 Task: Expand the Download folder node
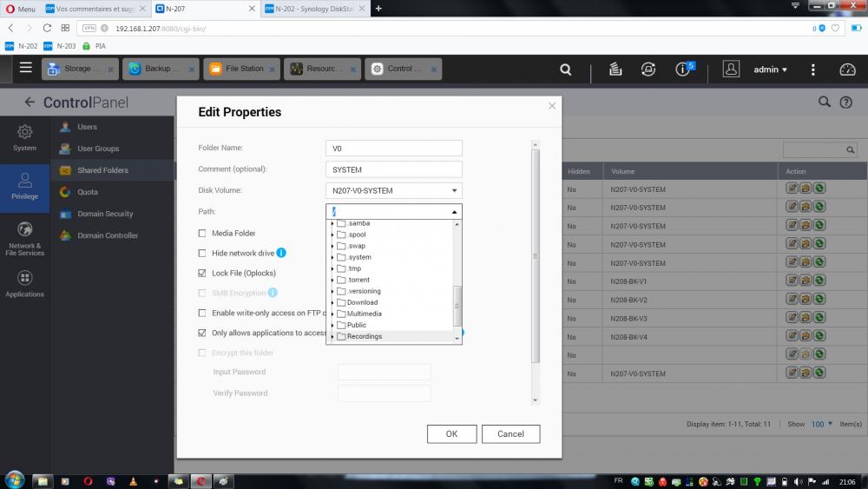click(x=332, y=302)
